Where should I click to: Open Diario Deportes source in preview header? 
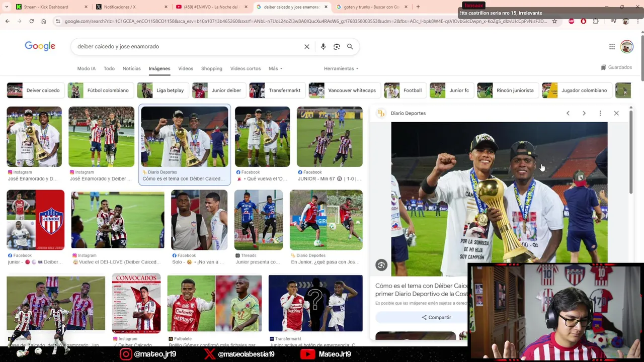[x=401, y=113]
